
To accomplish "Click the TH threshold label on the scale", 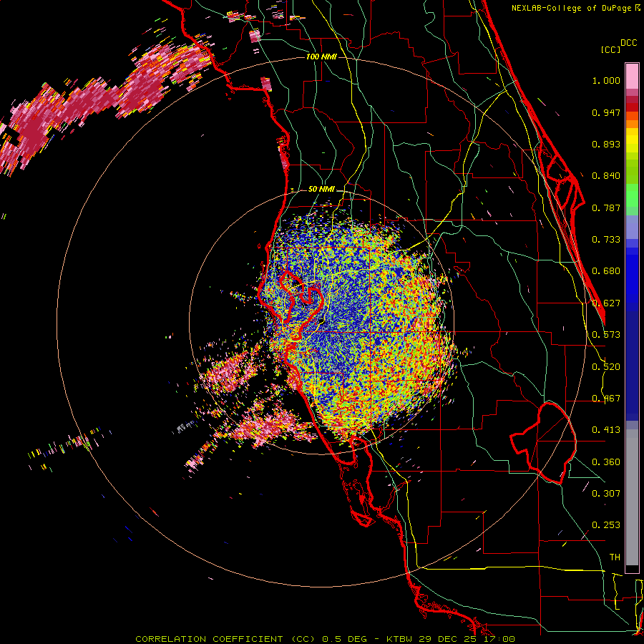I will (x=615, y=557).
